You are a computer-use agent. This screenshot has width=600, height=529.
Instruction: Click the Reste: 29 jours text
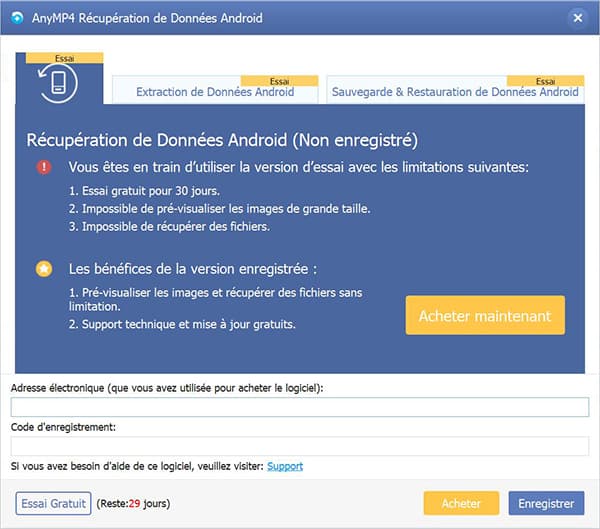click(x=134, y=503)
